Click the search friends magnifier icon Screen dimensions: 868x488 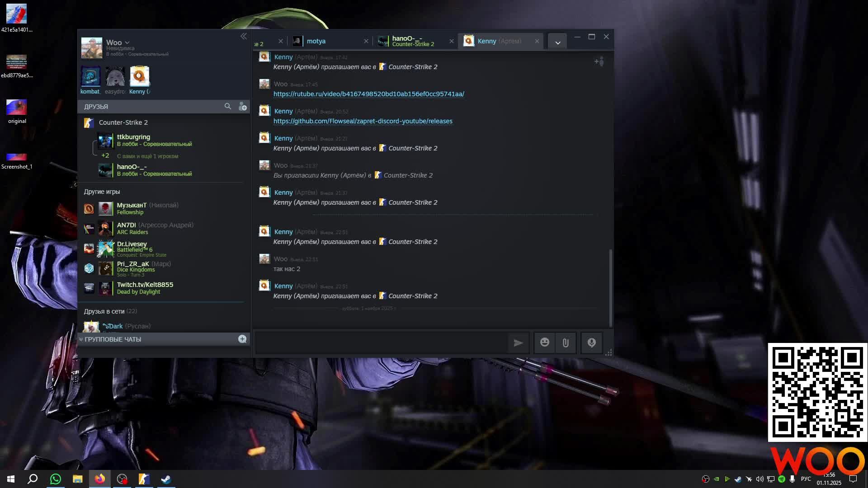[228, 106]
